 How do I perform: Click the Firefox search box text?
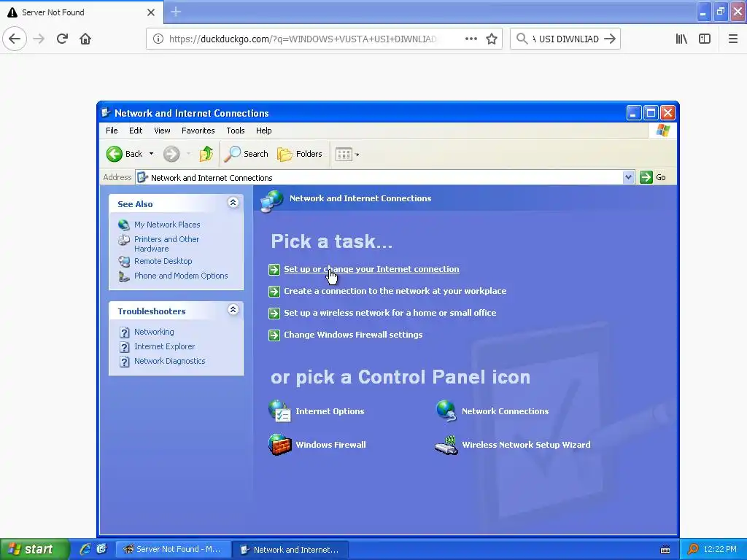tap(565, 39)
